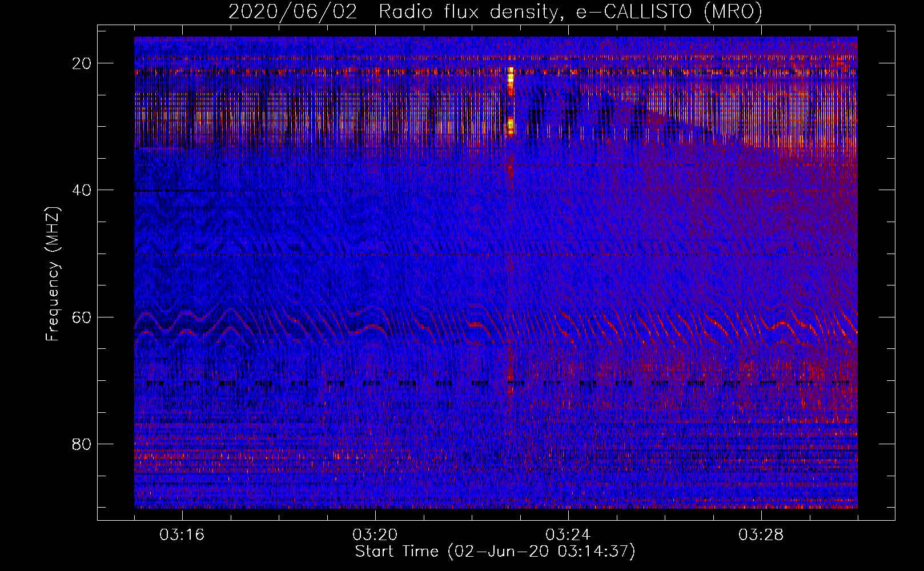The width and height of the screenshot is (924, 571).
Task: Click the 03:24 time tick label
Action: tap(568, 535)
